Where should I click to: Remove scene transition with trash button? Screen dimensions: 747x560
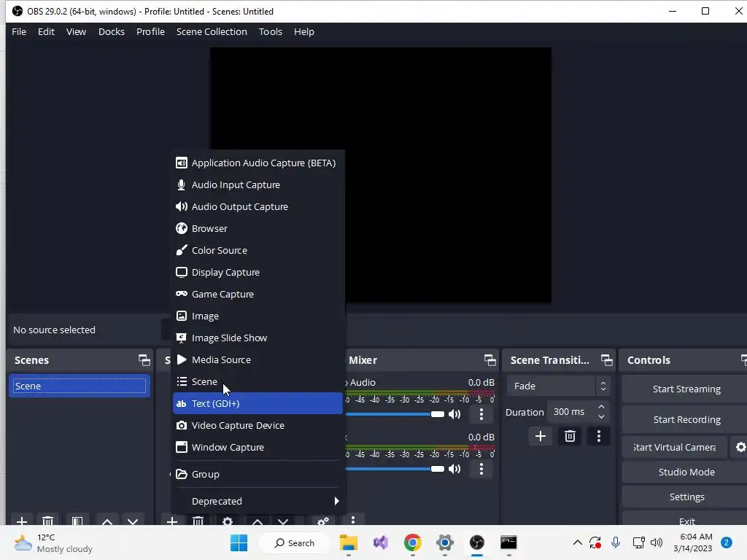click(x=570, y=436)
